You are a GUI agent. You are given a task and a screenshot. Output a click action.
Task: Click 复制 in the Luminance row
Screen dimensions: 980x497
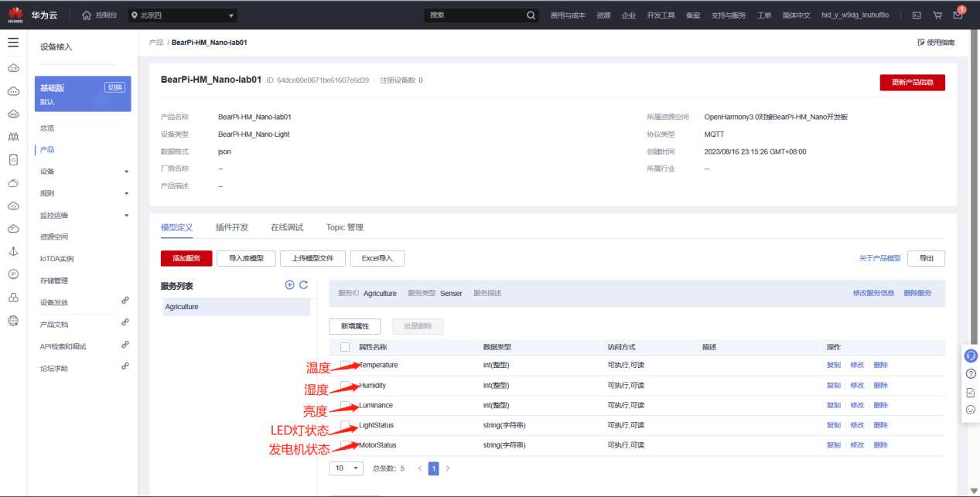[x=833, y=405]
